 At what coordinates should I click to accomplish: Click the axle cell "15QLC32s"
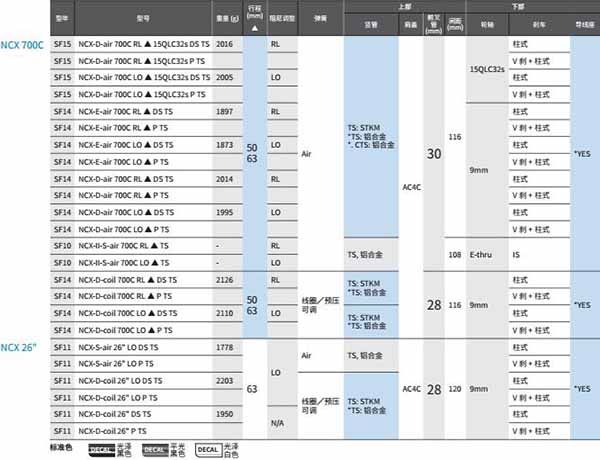tap(487, 69)
